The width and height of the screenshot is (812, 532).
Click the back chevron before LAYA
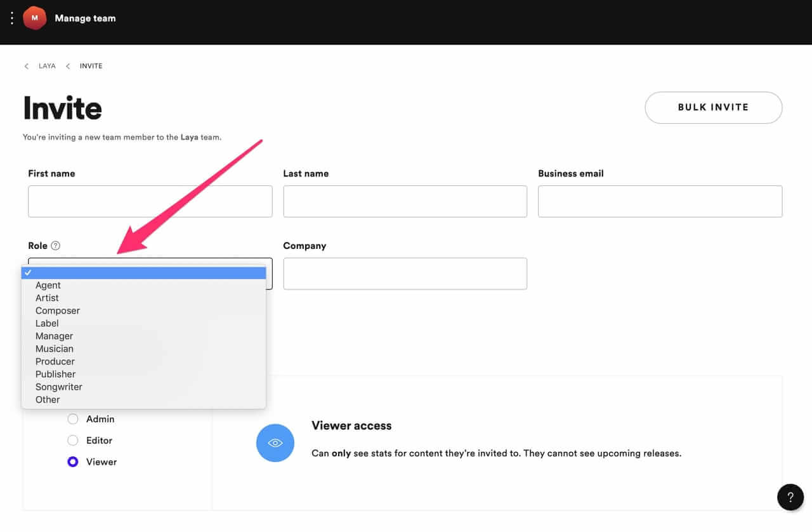[26, 66]
